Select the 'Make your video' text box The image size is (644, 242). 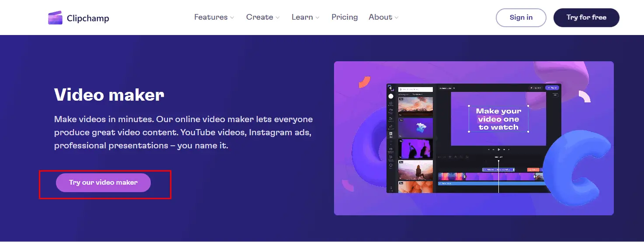click(x=498, y=119)
